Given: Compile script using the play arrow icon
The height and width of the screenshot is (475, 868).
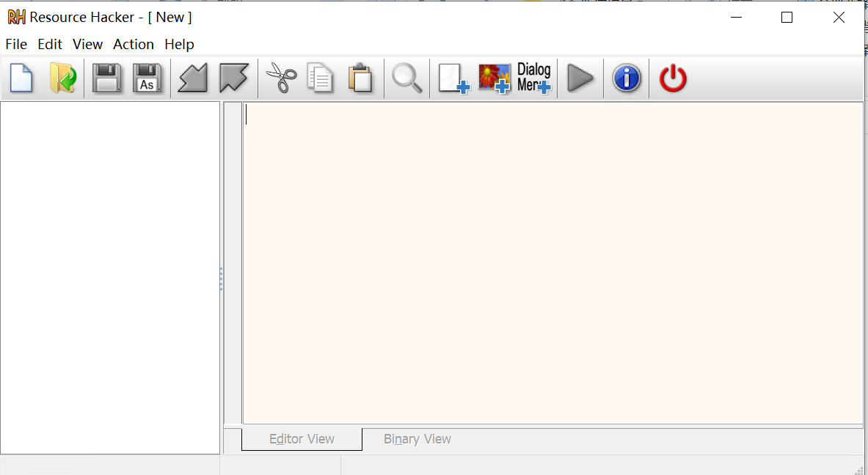Looking at the screenshot, I should coord(580,78).
